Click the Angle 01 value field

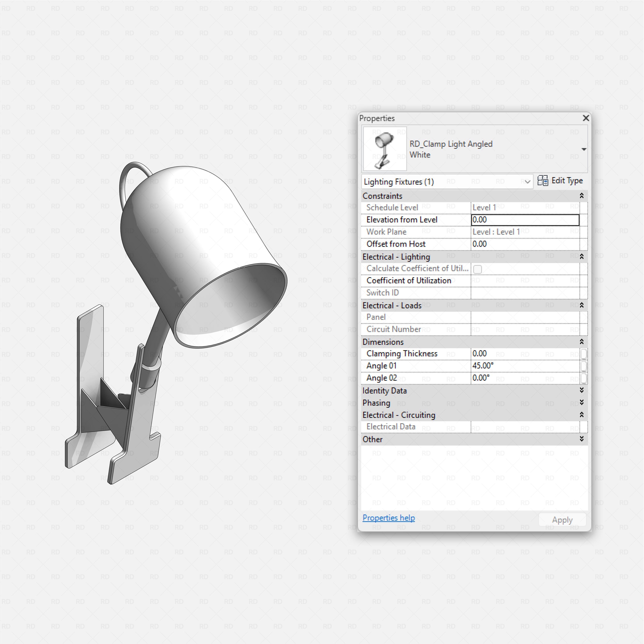point(525,366)
